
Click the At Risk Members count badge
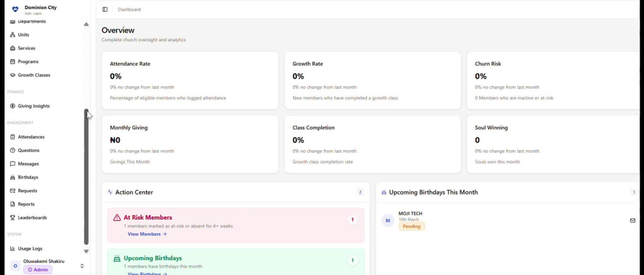tap(352, 220)
